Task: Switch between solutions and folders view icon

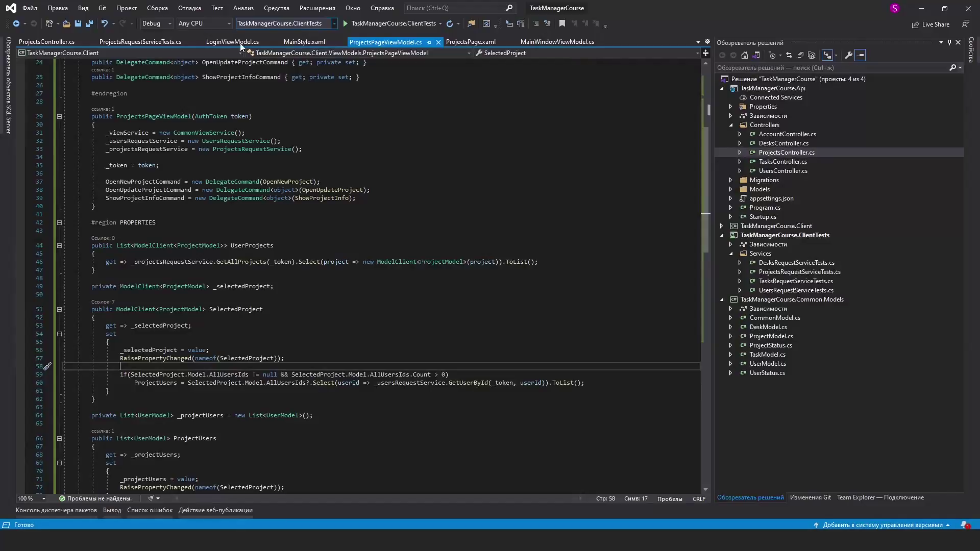Action: [x=756, y=55]
